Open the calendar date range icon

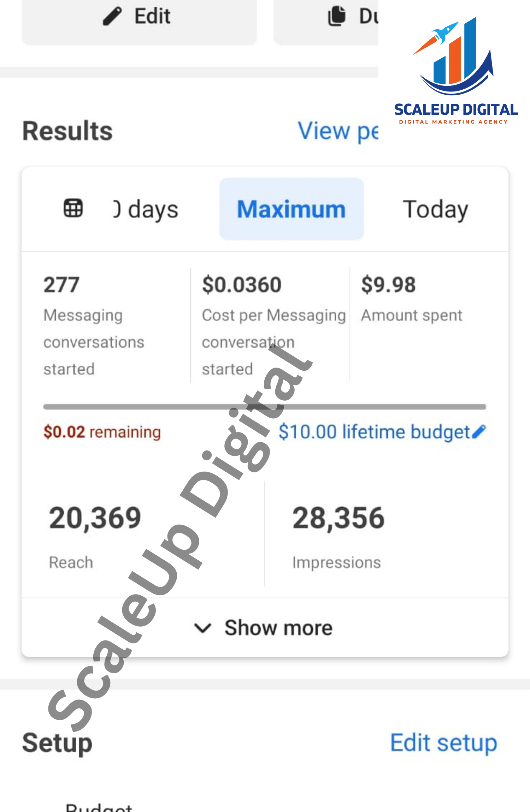(73, 208)
